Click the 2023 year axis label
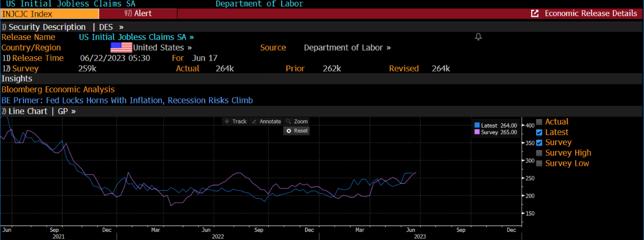 pos(420,236)
